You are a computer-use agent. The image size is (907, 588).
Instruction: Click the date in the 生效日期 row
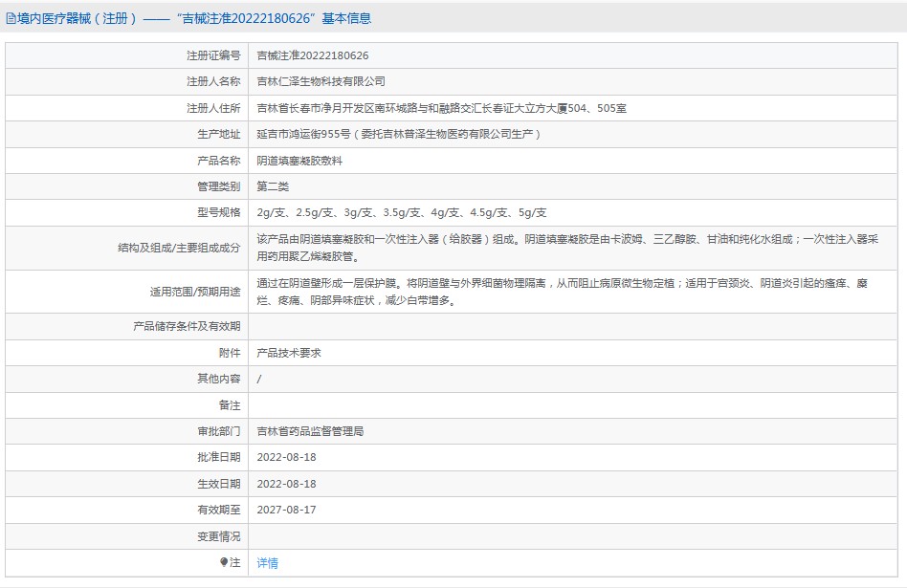click(x=286, y=484)
